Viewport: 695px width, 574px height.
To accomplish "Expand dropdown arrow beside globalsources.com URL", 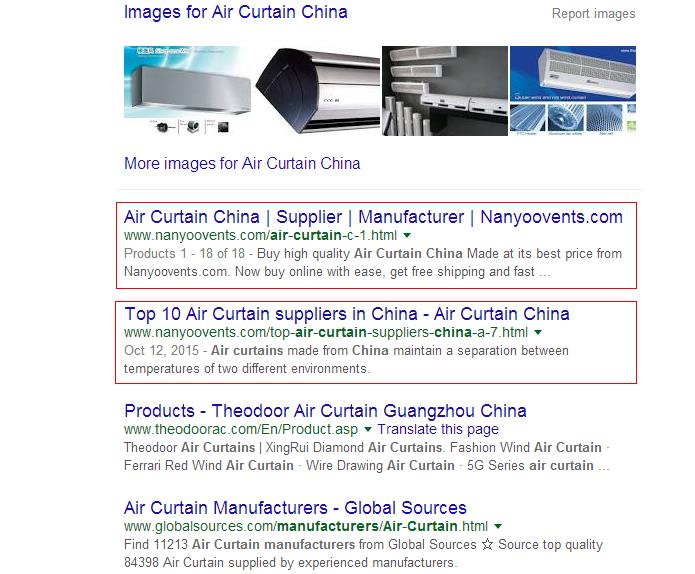I will click(x=498, y=527).
